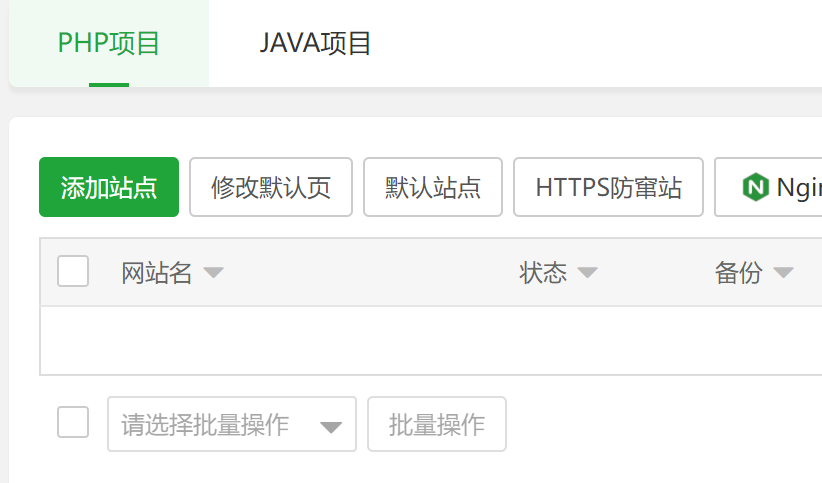Click the 网站名 column header text
The width and height of the screenshot is (822, 483).
pyautogui.click(x=157, y=273)
